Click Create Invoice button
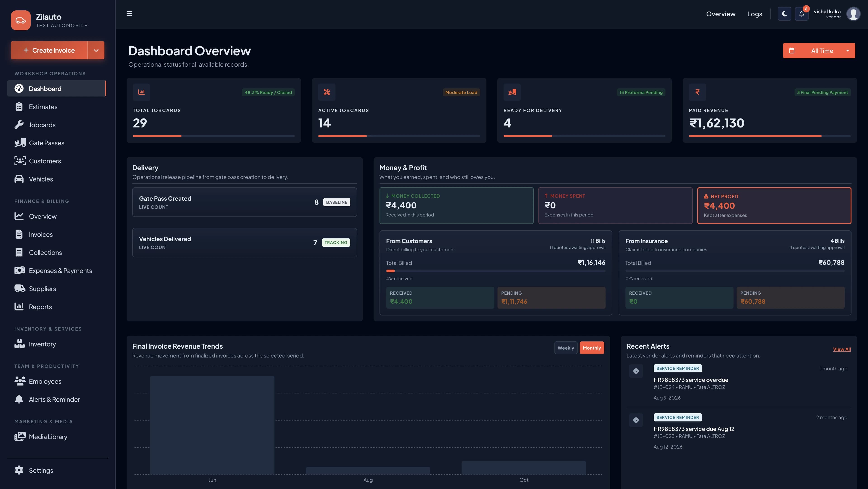Screen dimensions: 868x489 [x=49, y=50]
